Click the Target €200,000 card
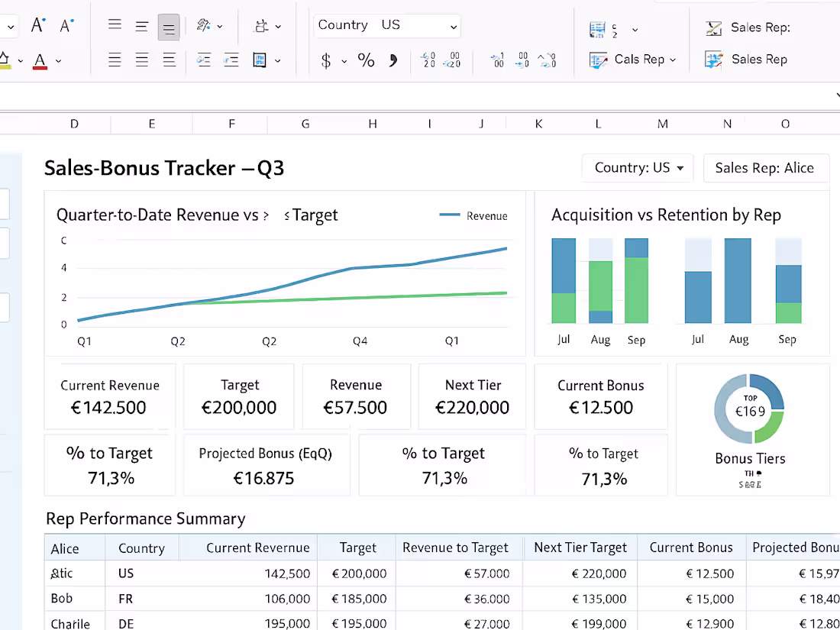Viewport: 840px width, 630px height. coord(239,397)
